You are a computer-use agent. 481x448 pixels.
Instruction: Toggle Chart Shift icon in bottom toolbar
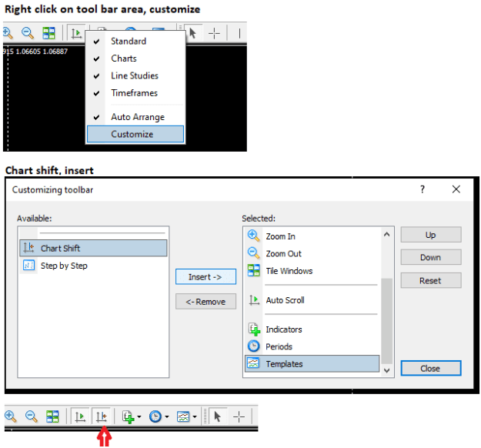click(x=102, y=416)
